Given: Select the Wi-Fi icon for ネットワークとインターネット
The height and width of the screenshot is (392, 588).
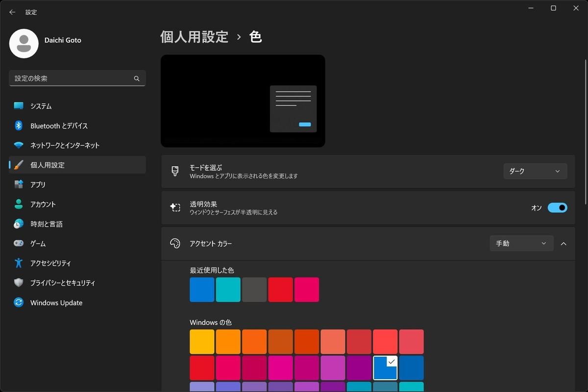Looking at the screenshot, I should click(19, 145).
